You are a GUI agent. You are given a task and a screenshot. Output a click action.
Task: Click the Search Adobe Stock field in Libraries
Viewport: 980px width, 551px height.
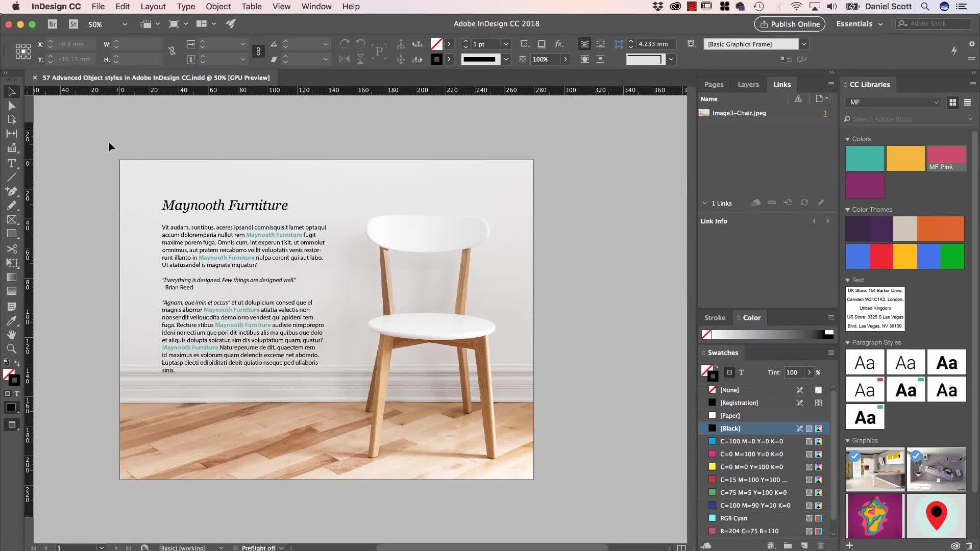908,119
